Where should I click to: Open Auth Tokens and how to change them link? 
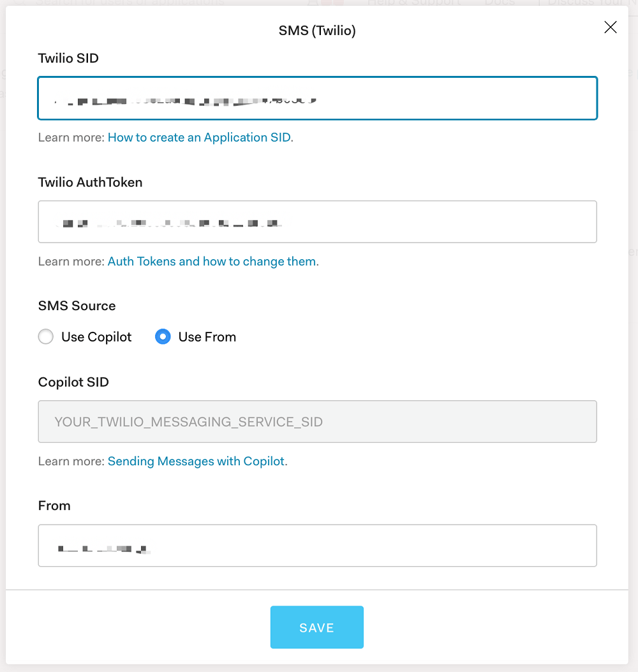(x=212, y=262)
